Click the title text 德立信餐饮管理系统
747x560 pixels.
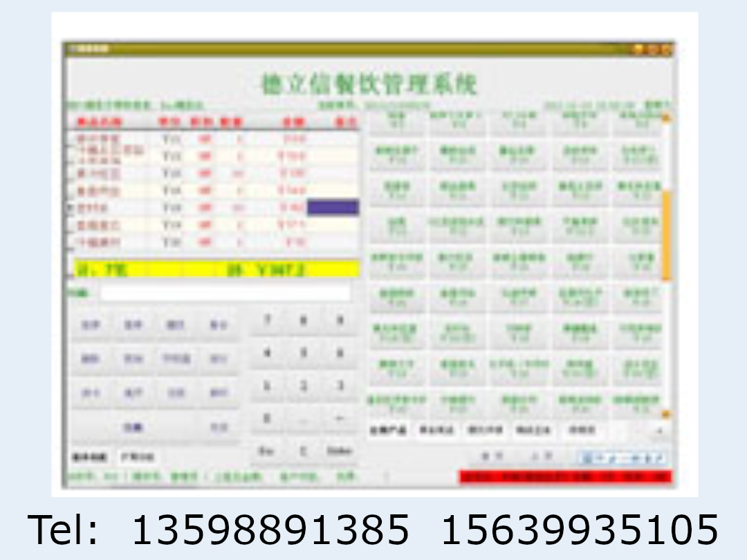(x=369, y=84)
